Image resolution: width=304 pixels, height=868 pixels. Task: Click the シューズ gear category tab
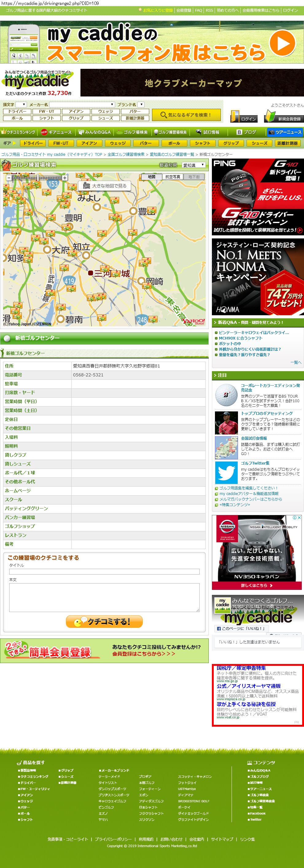coord(259,143)
